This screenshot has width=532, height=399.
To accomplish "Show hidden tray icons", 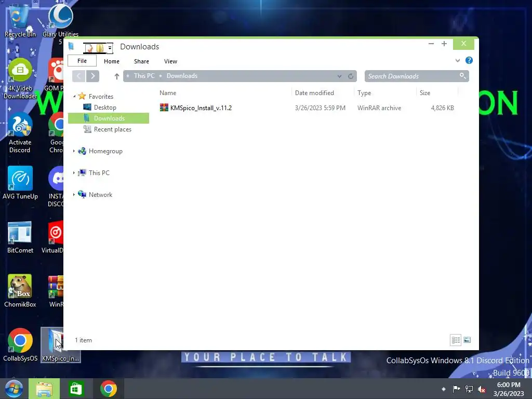I will pos(444,389).
